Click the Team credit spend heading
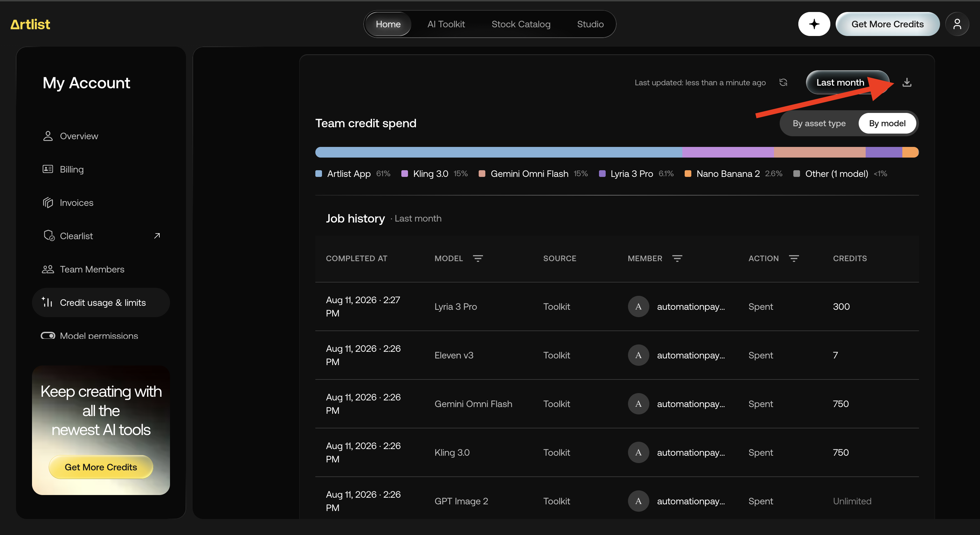Viewport: 980px width, 535px height. (366, 123)
